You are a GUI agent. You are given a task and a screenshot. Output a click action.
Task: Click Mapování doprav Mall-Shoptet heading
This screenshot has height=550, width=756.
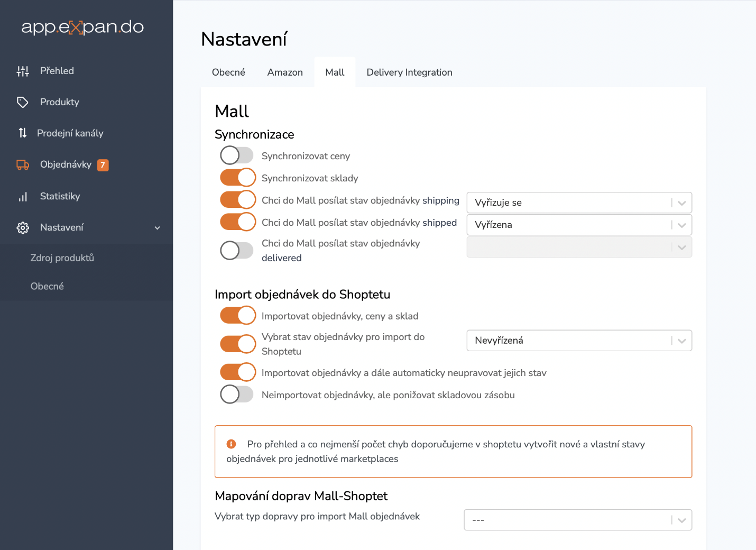coord(301,496)
